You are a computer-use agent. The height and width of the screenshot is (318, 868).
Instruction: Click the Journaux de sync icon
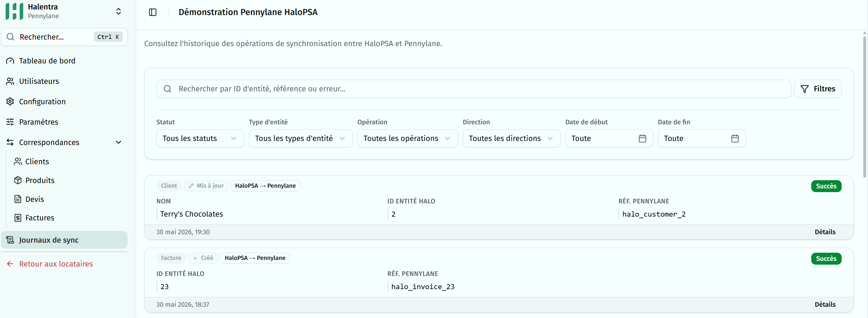pos(10,240)
